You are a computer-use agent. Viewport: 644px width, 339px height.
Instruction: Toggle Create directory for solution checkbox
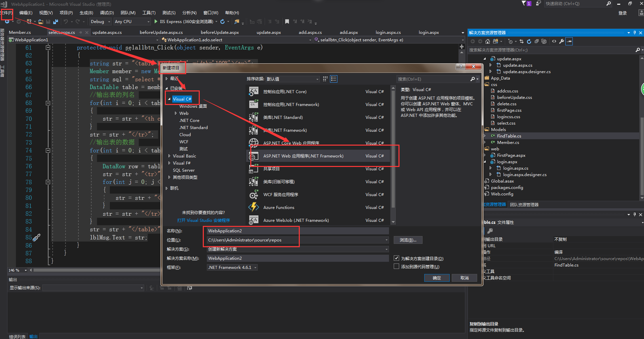(396, 258)
